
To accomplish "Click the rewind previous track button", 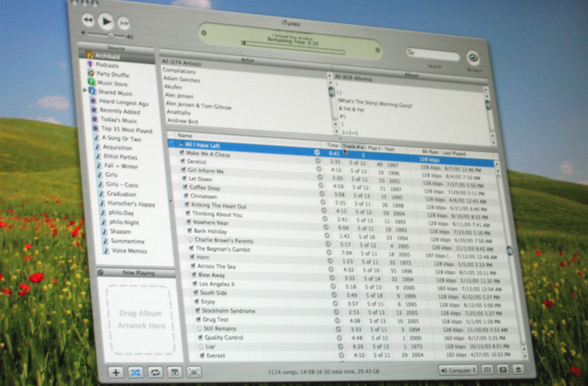I will click(x=88, y=19).
